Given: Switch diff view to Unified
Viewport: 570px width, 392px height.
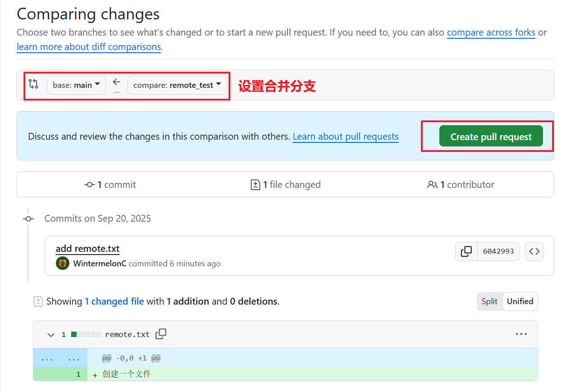Looking at the screenshot, I should pyautogui.click(x=520, y=301).
